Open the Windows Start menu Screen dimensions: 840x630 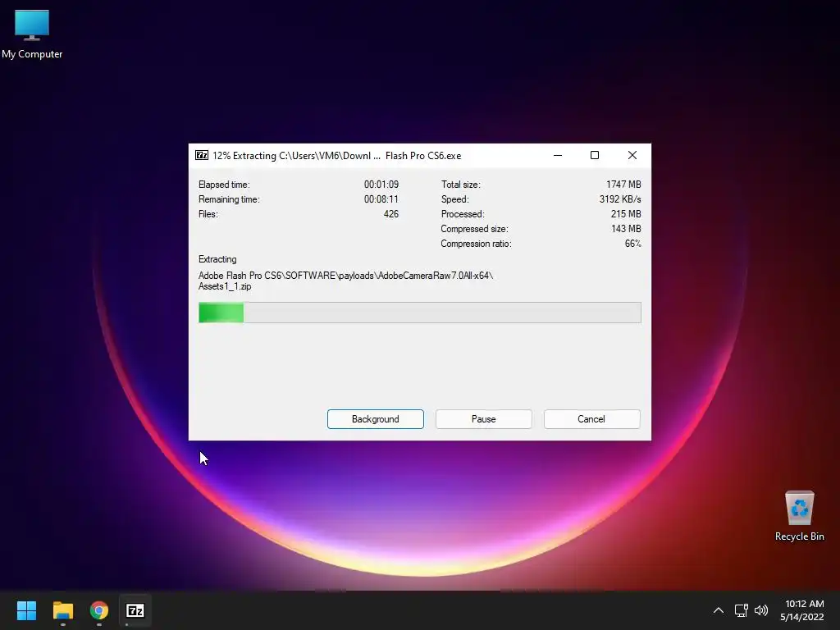[x=26, y=610]
